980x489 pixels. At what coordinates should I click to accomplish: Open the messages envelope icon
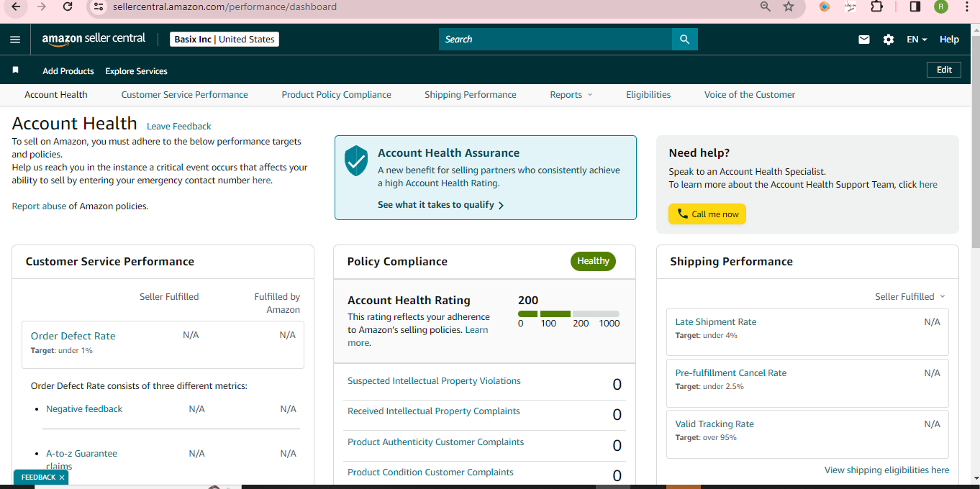pos(864,40)
